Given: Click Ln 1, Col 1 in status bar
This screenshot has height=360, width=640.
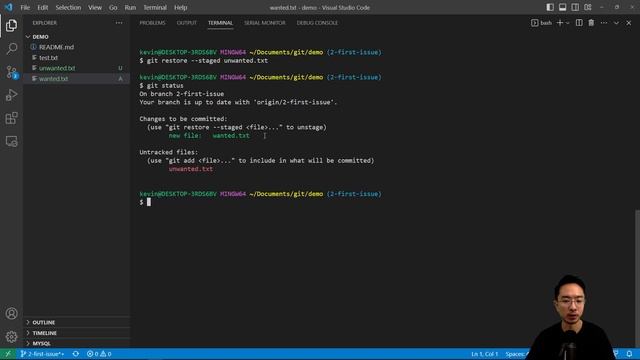Looking at the screenshot, I should [484, 354].
